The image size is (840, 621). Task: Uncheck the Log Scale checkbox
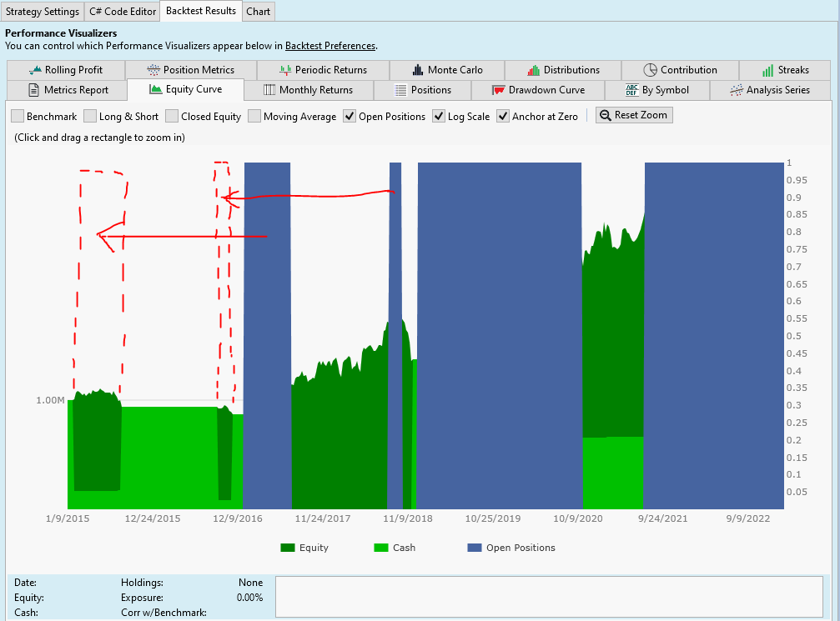(x=439, y=117)
